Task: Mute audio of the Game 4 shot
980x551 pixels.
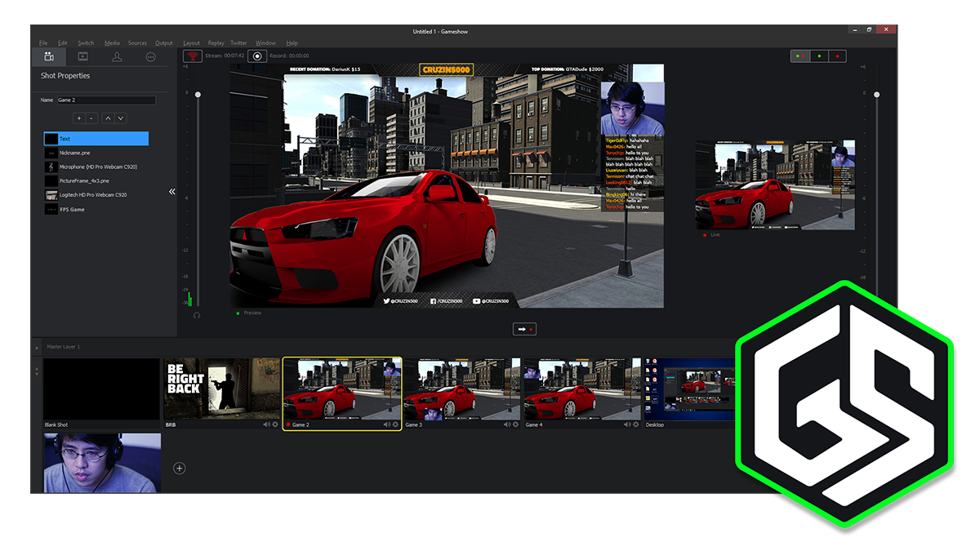Action: point(627,424)
